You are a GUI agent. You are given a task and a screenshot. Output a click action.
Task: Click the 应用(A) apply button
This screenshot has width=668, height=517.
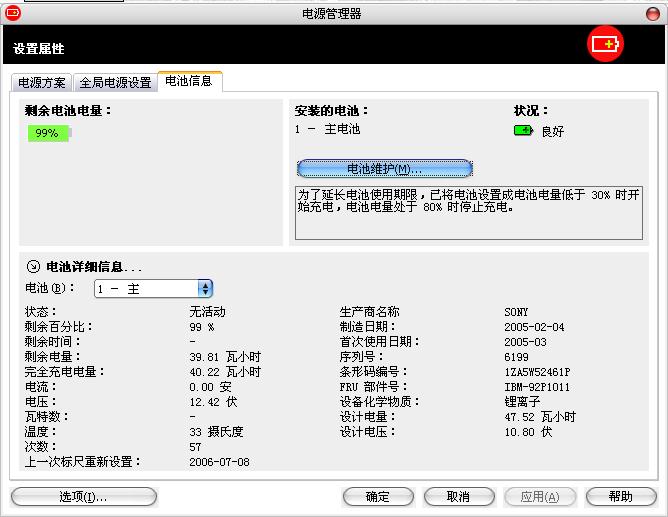coord(540,496)
